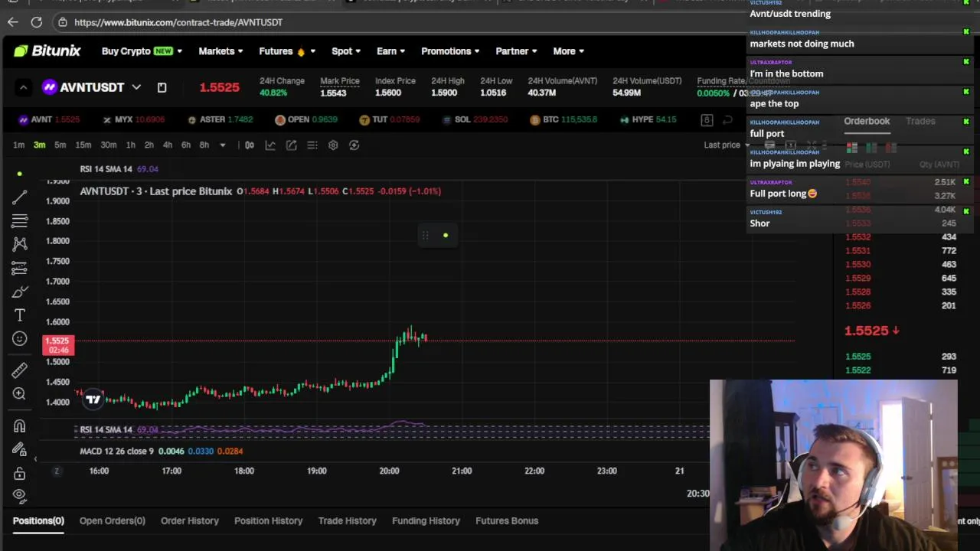Expand the Partner dropdown
The image size is (980, 551).
click(516, 51)
